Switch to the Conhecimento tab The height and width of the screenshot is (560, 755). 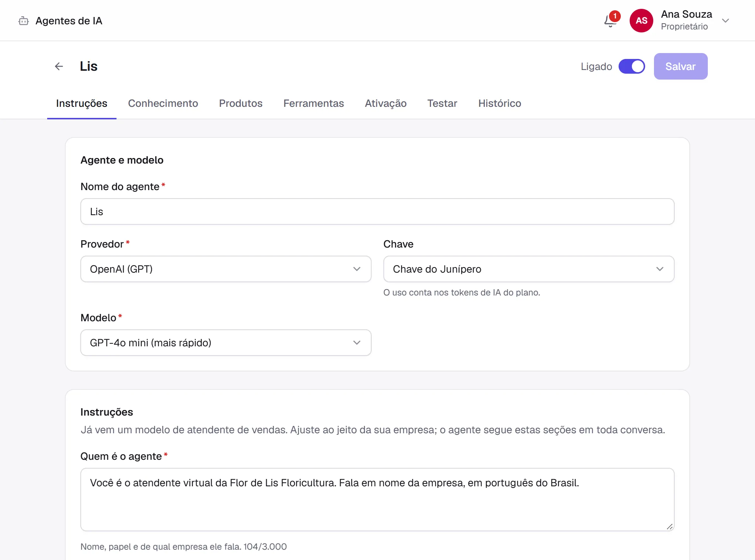tap(163, 104)
